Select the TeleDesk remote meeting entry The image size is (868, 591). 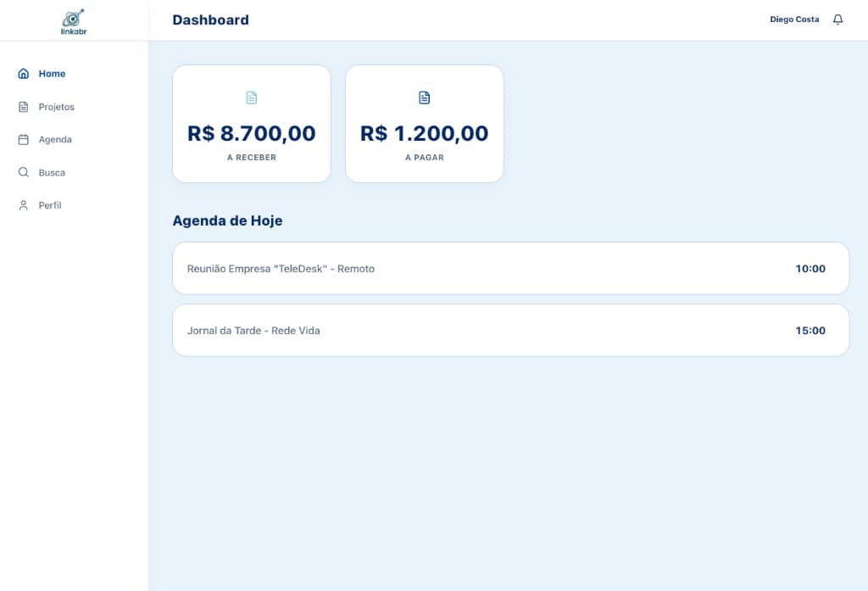click(x=510, y=268)
